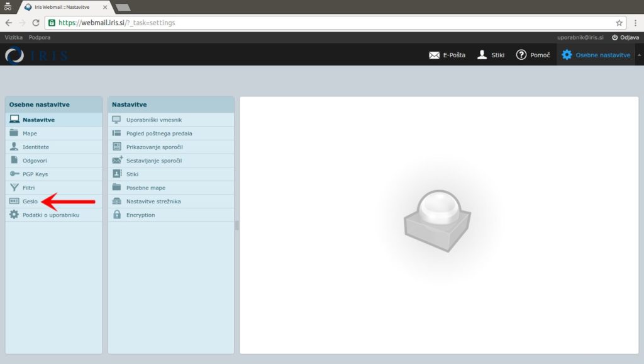Screen dimensions: 644x364
Task: Open the E-Pošta mail envelope icon
Action: coord(434,55)
